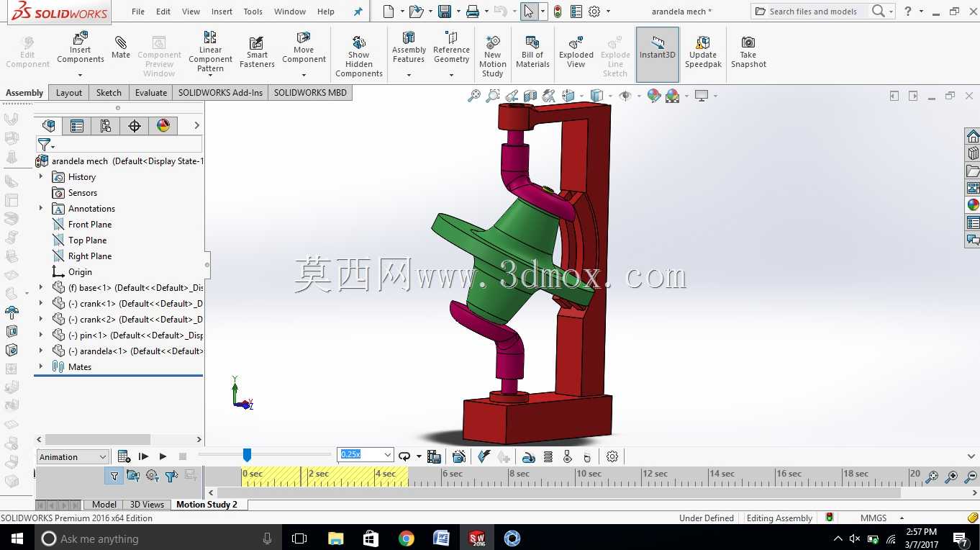The image size is (980, 550).
Task: Open File Explorer from the taskbar
Action: tap(336, 538)
